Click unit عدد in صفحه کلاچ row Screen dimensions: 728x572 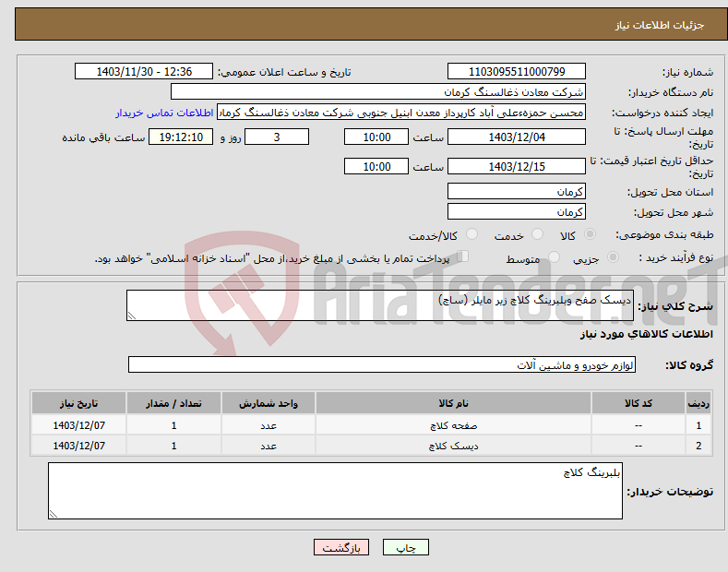pyautogui.click(x=269, y=425)
